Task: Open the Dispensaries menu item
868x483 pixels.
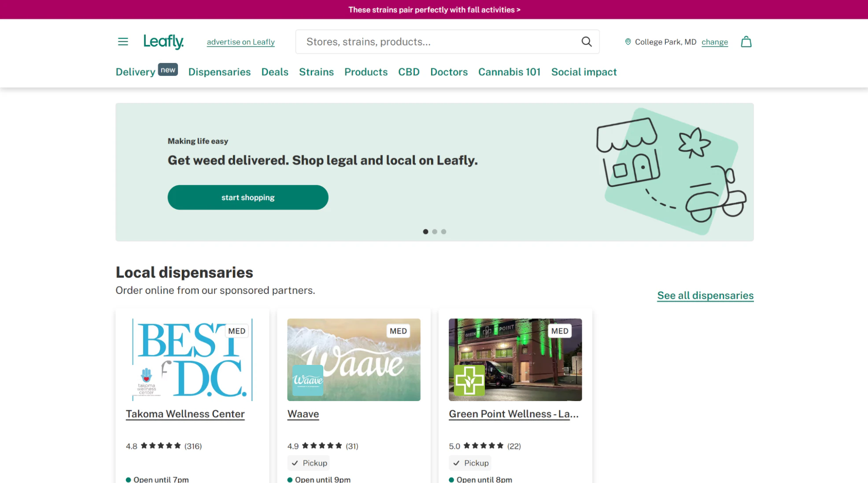Action: tap(219, 72)
